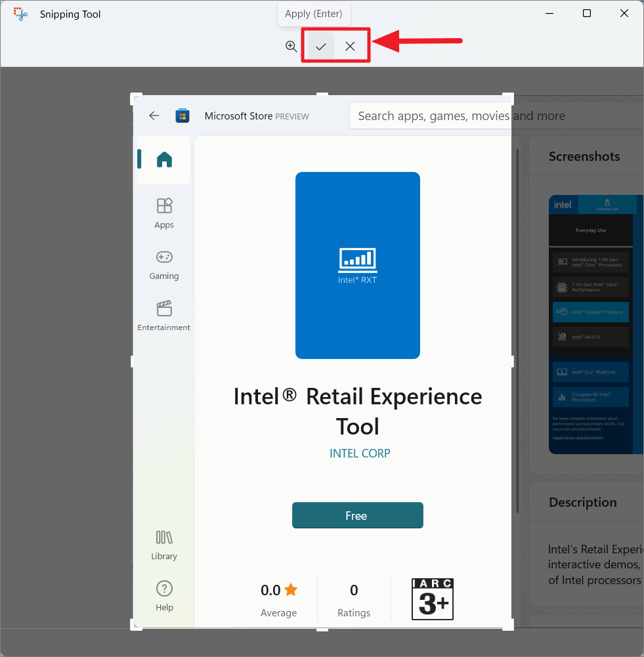Select the Entertainment sidebar icon
The image size is (644, 657).
(163, 308)
